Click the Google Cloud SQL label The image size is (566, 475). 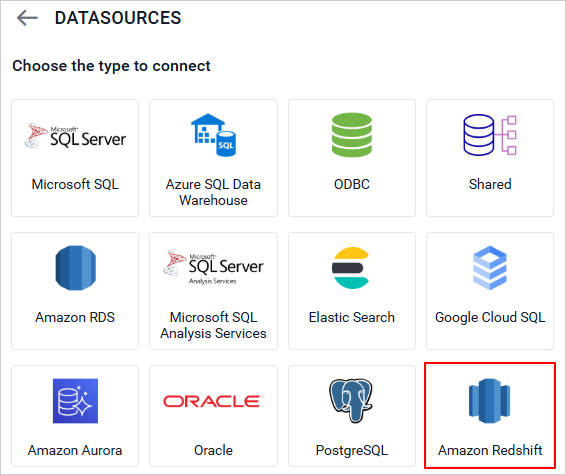[x=490, y=318]
